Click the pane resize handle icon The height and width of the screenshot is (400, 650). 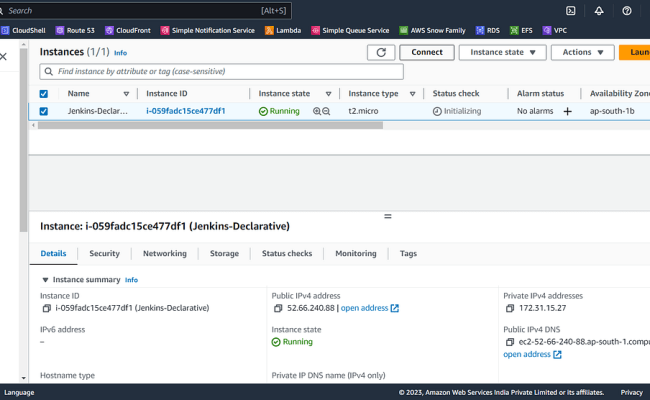coord(388,216)
